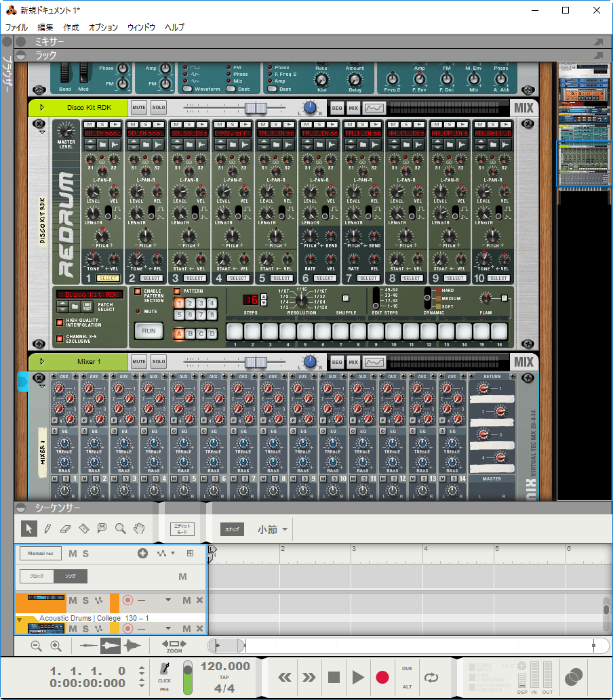Click the rewind transport button
The width and height of the screenshot is (613, 700).
(x=285, y=677)
